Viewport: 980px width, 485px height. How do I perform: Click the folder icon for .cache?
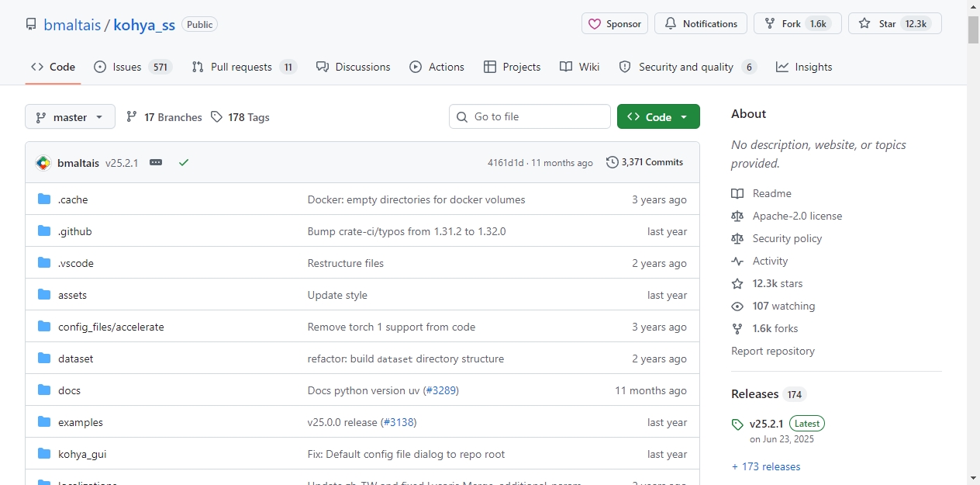point(44,199)
